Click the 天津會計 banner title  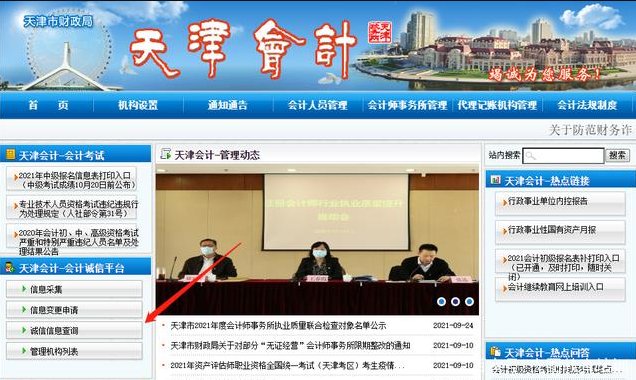[243, 49]
